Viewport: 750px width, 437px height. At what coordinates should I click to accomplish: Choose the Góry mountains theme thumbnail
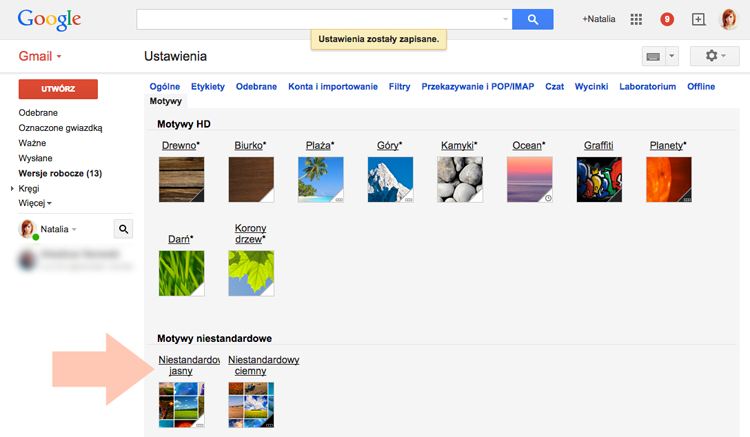(390, 179)
